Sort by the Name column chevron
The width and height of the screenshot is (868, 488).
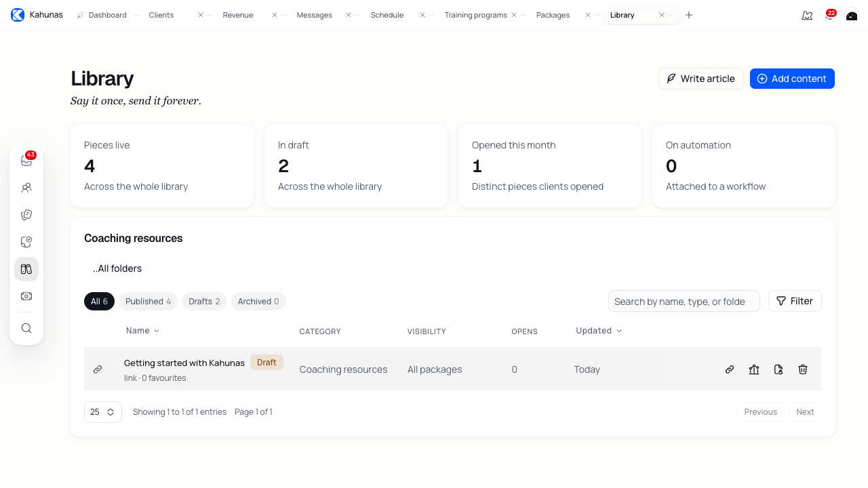click(157, 331)
